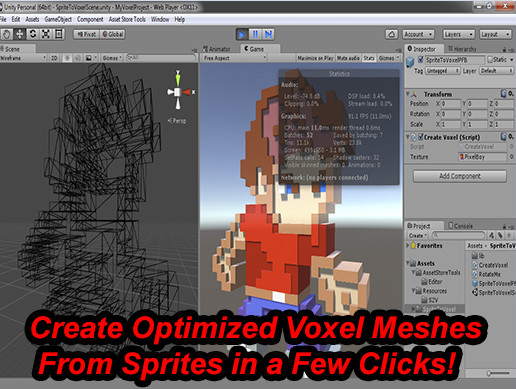Viewport: 516px width, 389px height.
Task: Open the Game view Gizmos dropdown
Action: [x=388, y=58]
